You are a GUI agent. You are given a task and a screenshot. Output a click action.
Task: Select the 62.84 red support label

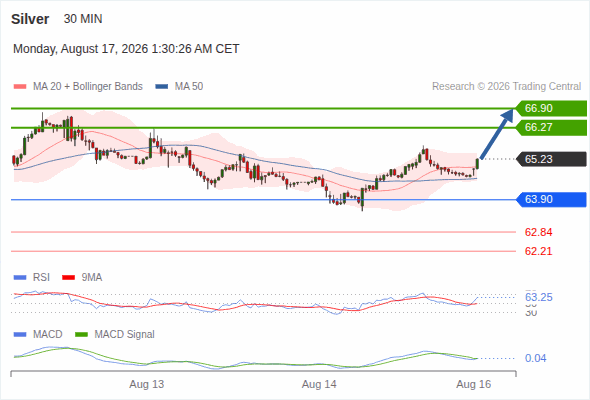point(538,232)
